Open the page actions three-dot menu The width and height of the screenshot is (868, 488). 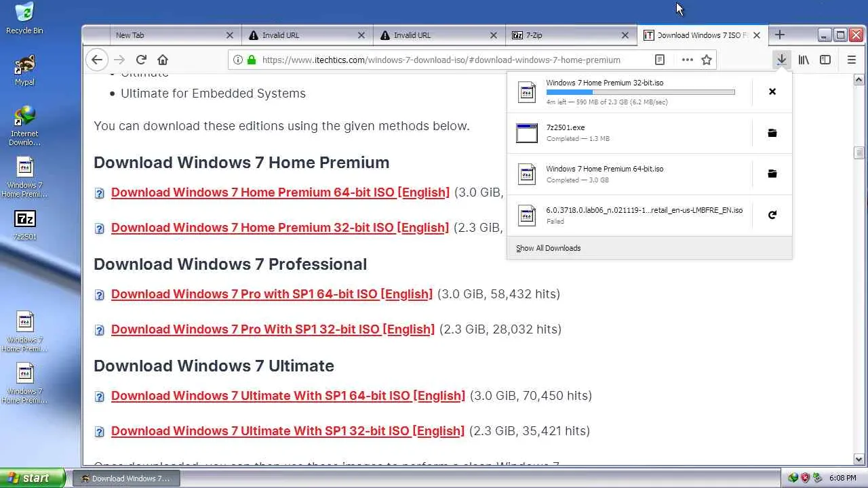[687, 60]
